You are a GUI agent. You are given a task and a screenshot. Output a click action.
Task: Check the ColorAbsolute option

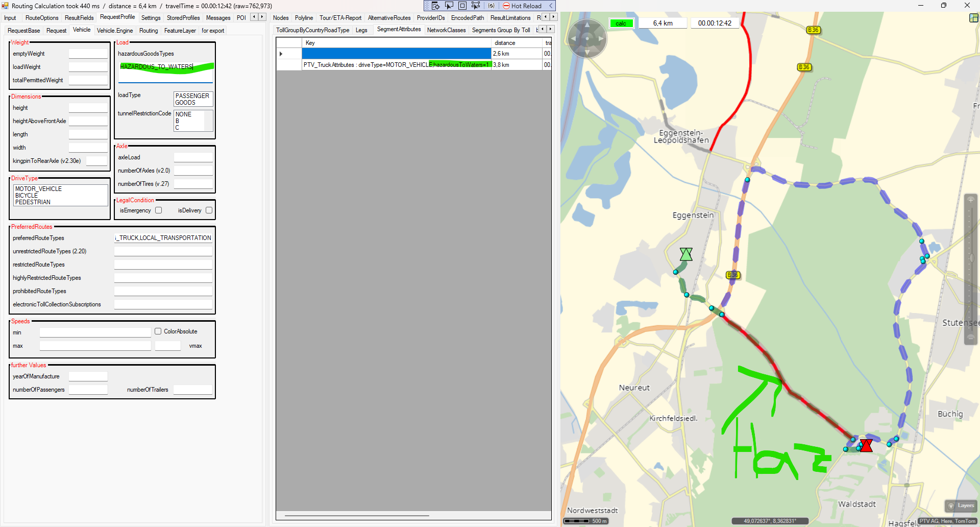click(158, 331)
